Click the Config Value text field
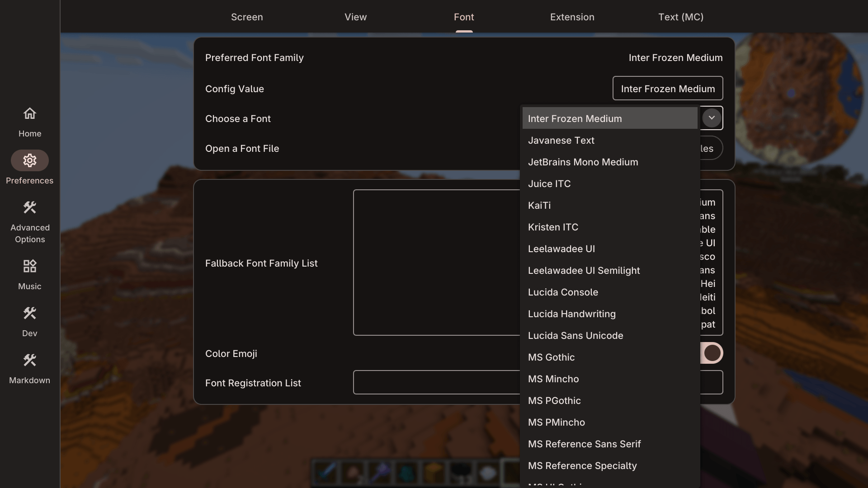Screen dimensions: 868x488 click(x=667, y=89)
